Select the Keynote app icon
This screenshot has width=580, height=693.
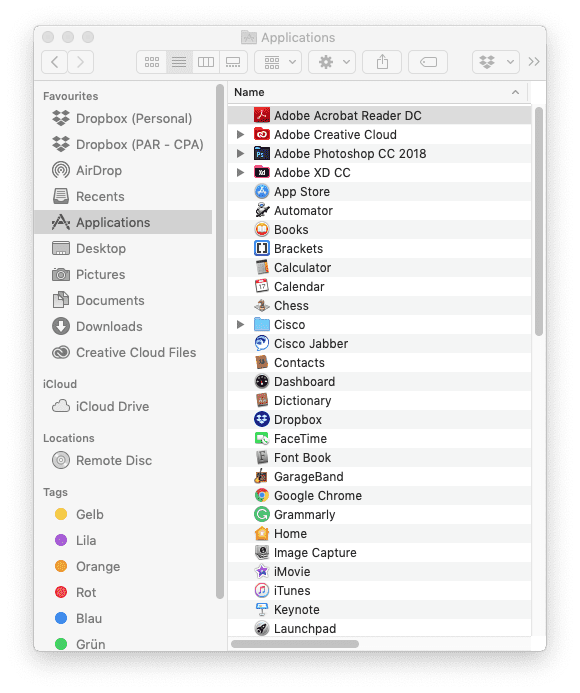(262, 609)
